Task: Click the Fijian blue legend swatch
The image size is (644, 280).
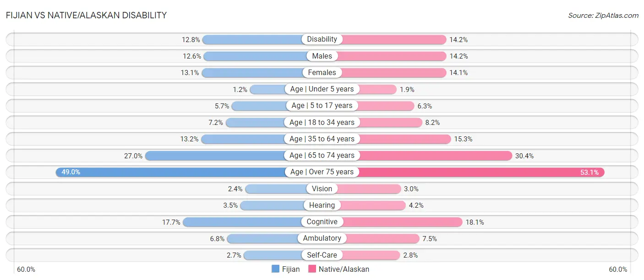Action: tap(276, 269)
